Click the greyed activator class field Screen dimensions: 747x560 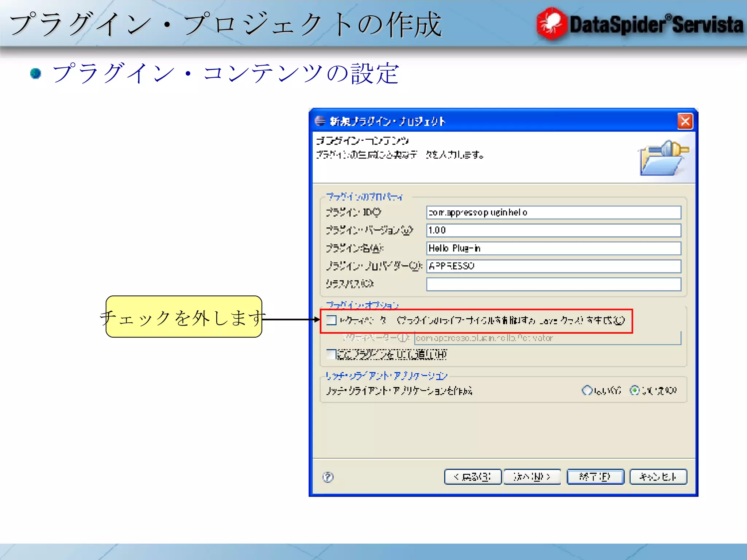(547, 338)
